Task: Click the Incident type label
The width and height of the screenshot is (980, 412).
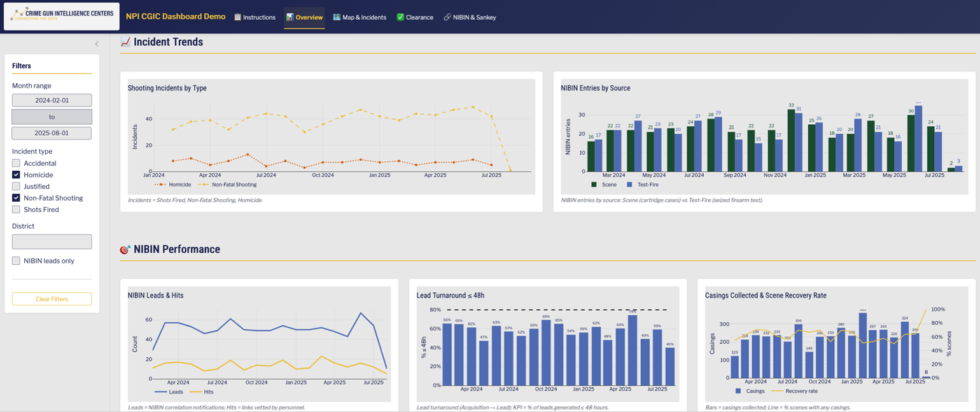Action: 32,152
